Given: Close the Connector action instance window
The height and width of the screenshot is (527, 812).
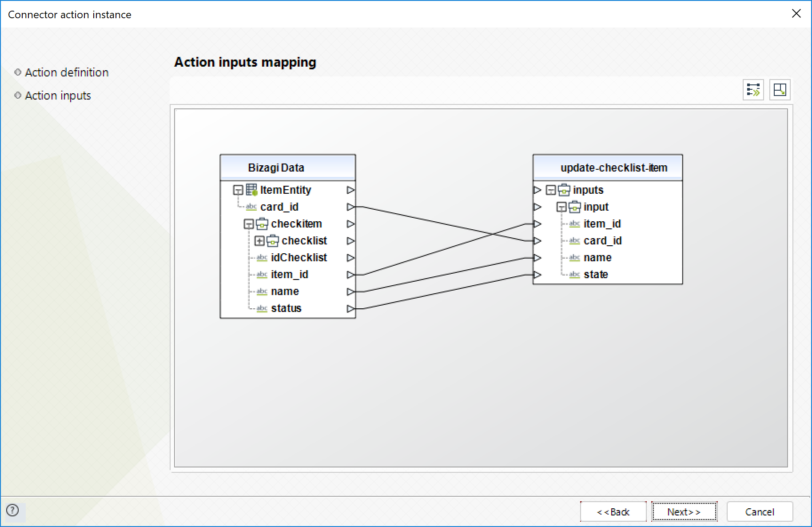Looking at the screenshot, I should 796,14.
